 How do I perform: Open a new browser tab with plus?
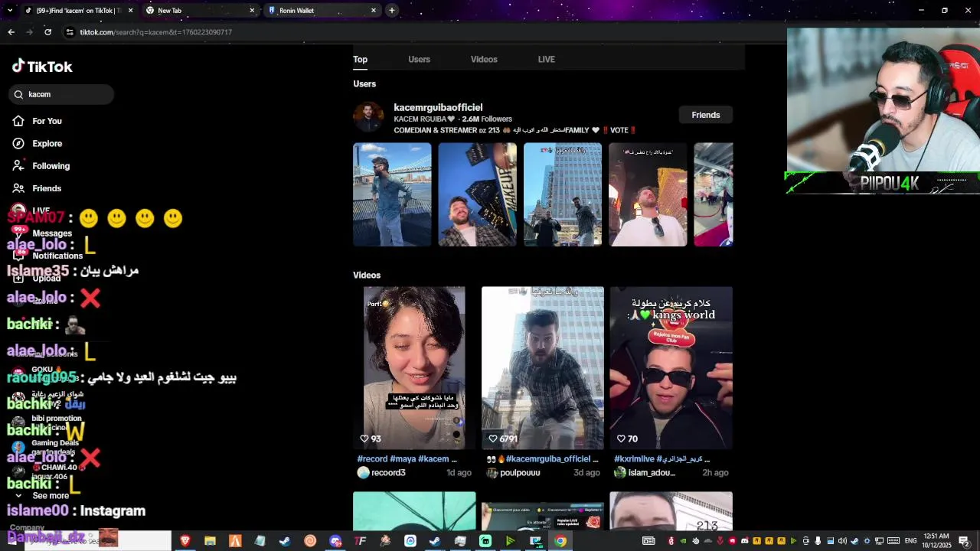tap(391, 11)
